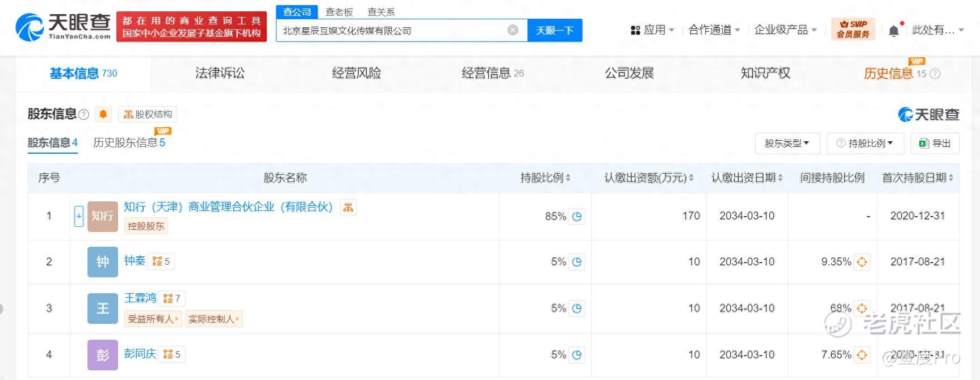Open pie chart icon for 85% share
This screenshot has height=380, width=980.
tap(577, 217)
